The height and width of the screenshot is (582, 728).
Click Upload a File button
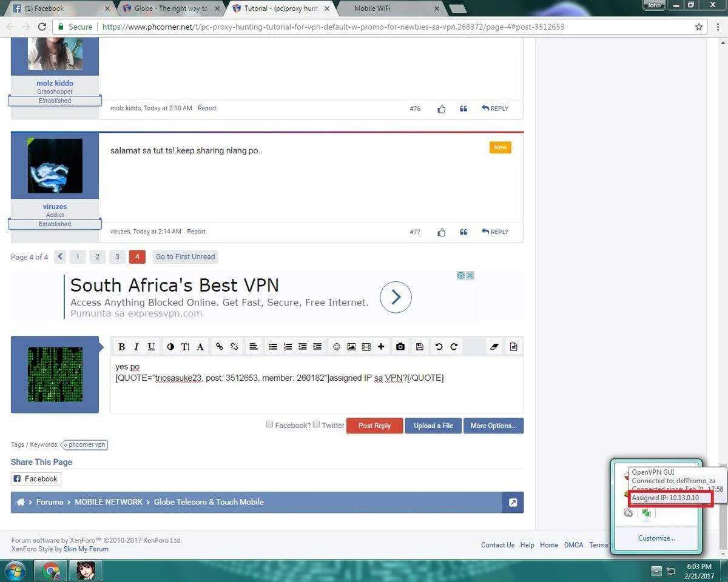(x=433, y=426)
